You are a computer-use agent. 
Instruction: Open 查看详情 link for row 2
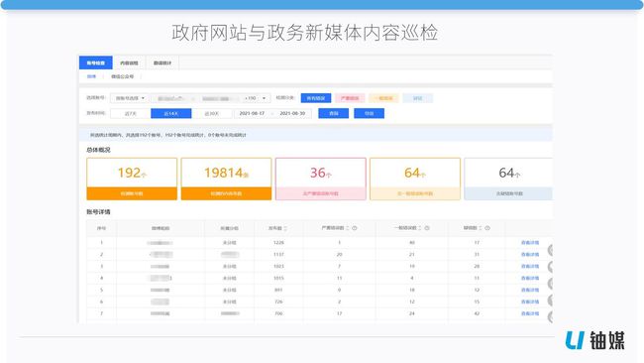(530, 255)
